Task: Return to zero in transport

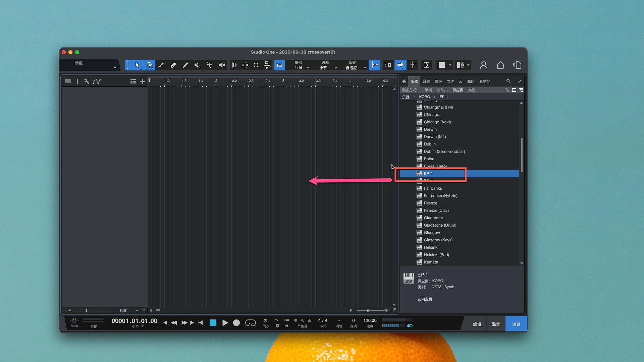Action: click(x=201, y=323)
